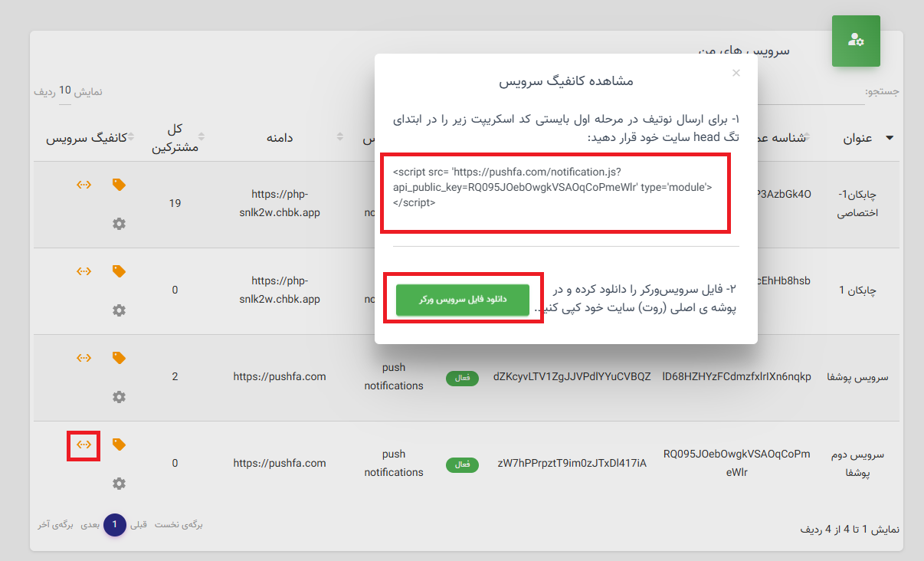Click tag icon in سرویس پوشفا row
Screen dimensions: 924x561
click(119, 358)
